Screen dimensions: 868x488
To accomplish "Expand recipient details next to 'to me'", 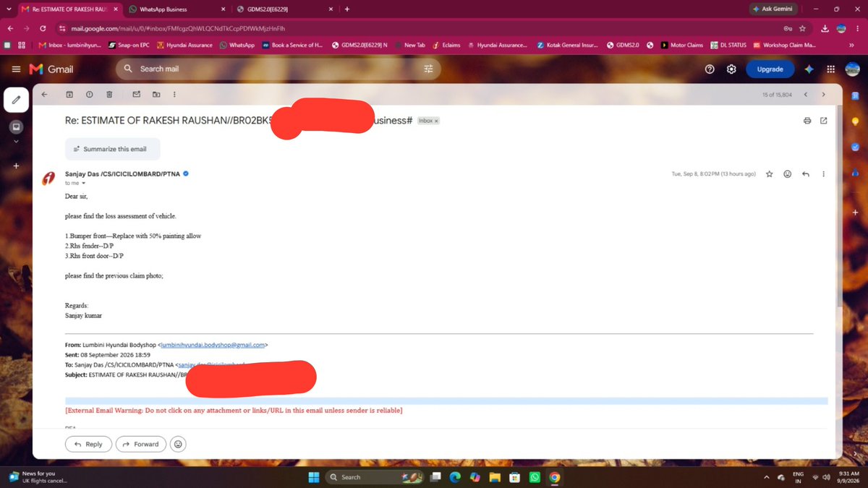I will coord(83,184).
